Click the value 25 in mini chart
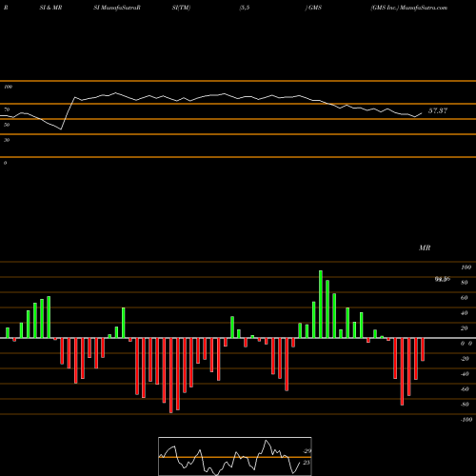476x476 pixels. click(307, 463)
